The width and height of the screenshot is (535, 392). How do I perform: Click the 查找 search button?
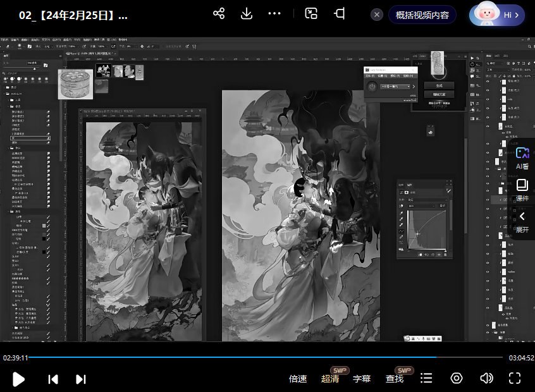pyautogui.click(x=395, y=379)
